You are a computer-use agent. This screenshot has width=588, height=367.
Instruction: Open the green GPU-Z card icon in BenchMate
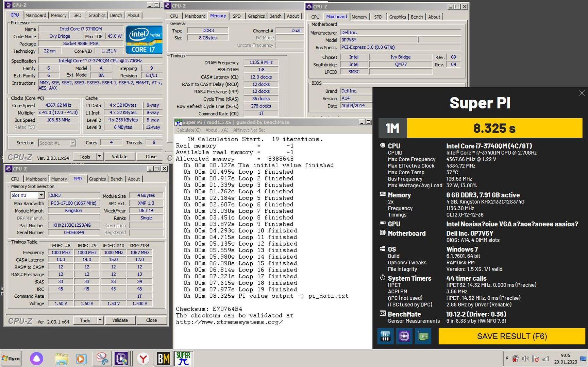point(423,336)
